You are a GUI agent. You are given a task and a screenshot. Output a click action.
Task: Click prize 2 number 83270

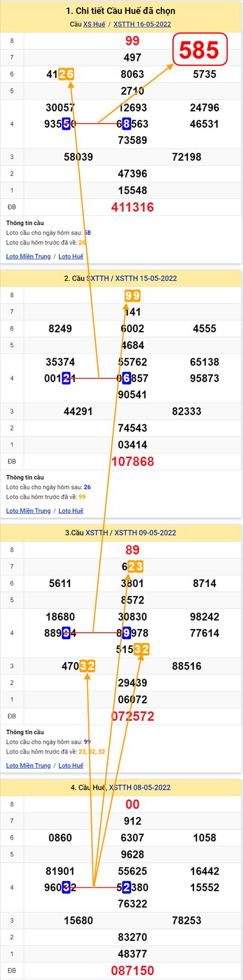tap(132, 937)
